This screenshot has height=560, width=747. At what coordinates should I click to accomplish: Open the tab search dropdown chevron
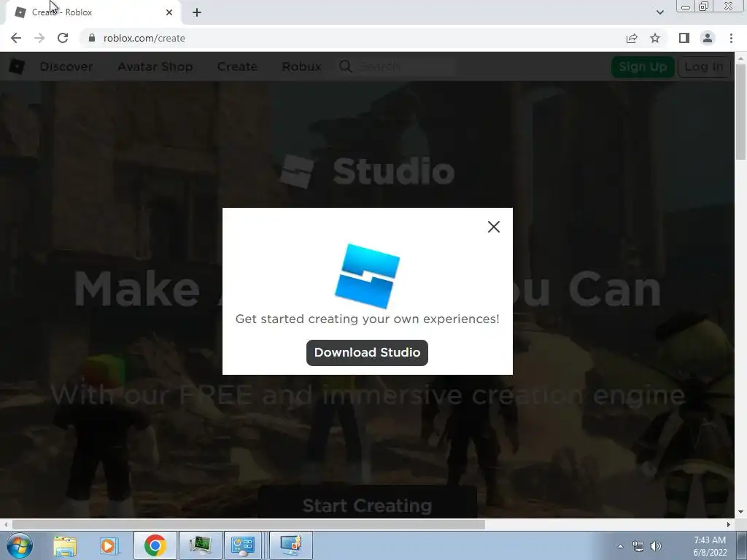point(659,12)
